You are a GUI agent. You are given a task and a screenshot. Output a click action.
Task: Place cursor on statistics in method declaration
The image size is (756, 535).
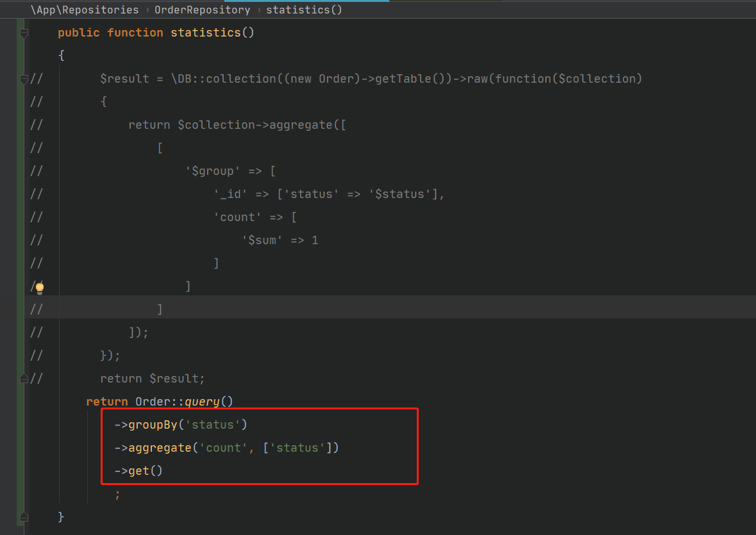[205, 33]
